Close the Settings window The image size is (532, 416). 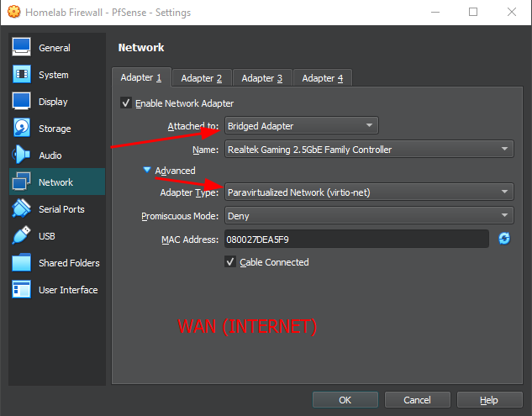tap(512, 13)
